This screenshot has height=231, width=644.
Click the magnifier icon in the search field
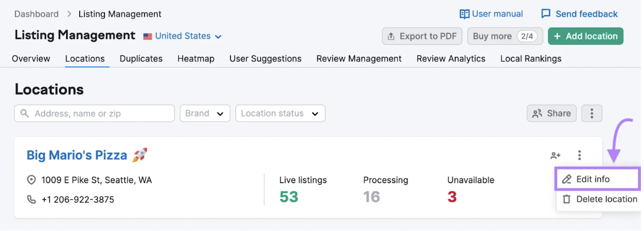point(25,113)
